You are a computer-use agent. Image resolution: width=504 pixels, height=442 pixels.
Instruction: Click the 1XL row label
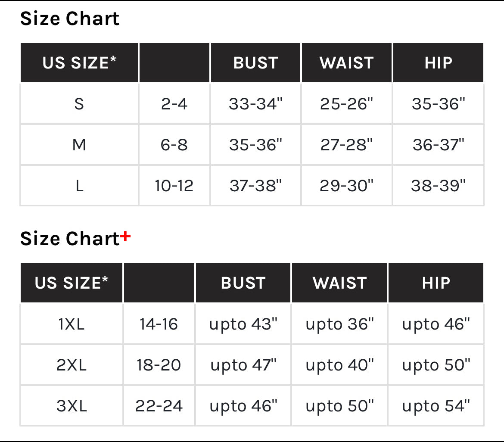[x=72, y=324]
